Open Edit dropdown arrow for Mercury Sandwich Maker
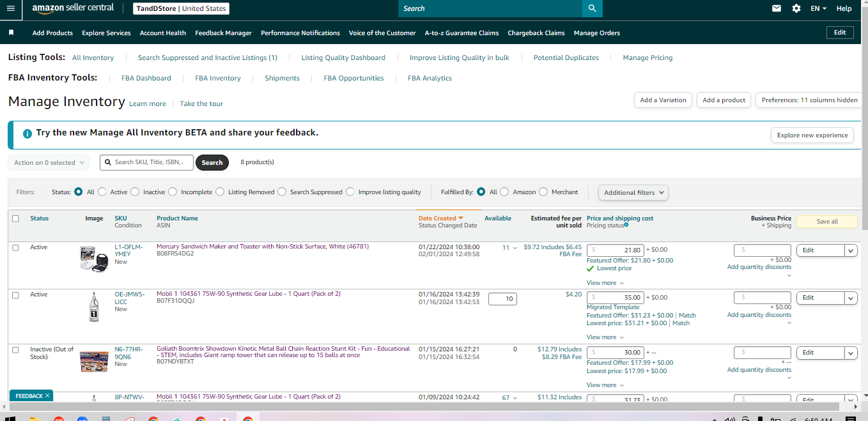The height and width of the screenshot is (421, 868). point(851,250)
